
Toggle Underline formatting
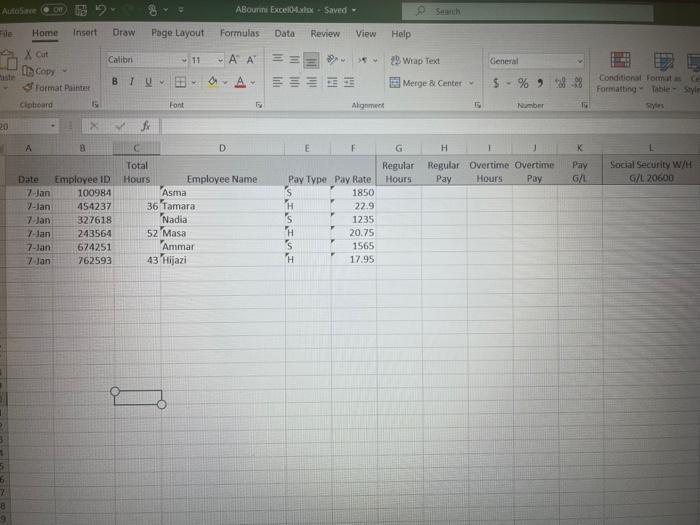pyautogui.click(x=148, y=82)
